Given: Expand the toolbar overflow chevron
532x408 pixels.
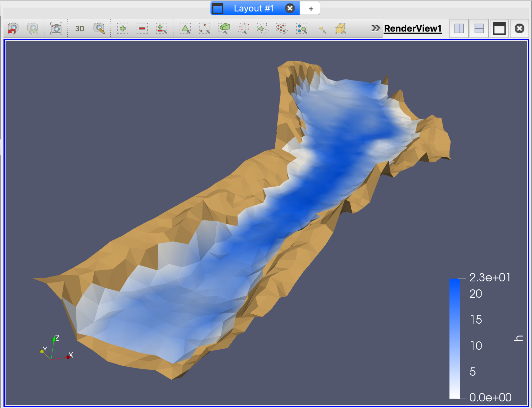Looking at the screenshot, I should click(375, 28).
